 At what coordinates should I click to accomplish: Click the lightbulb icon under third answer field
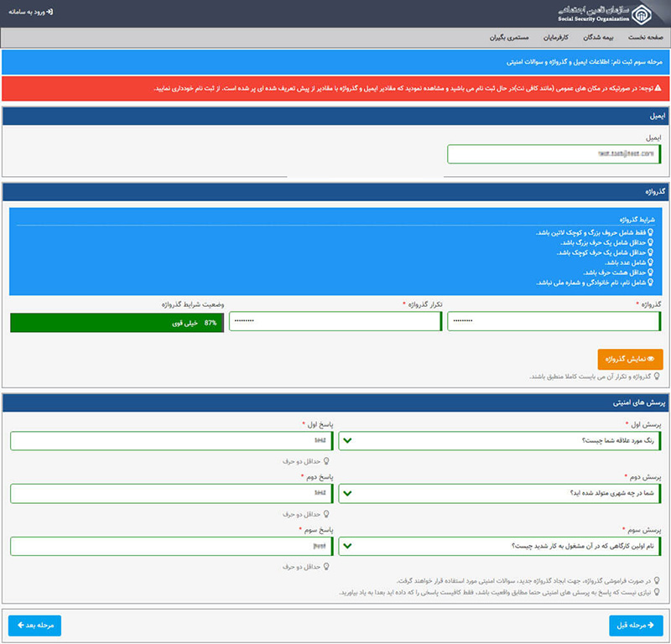326,566
